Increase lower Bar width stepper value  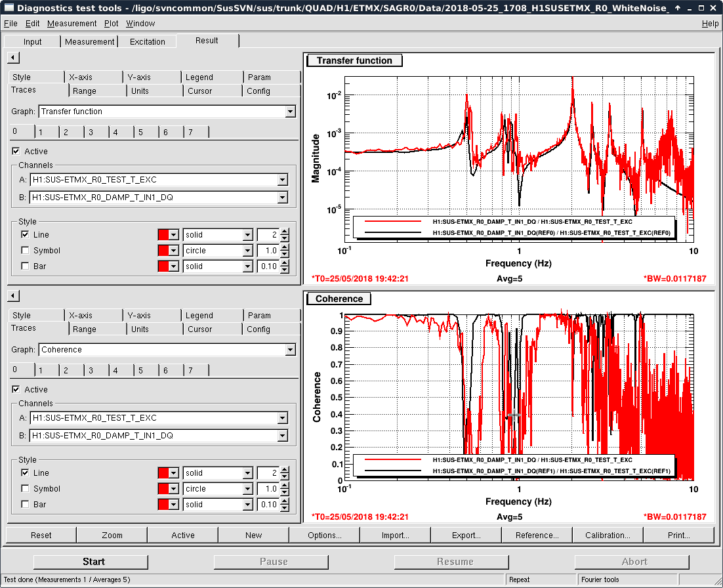pos(284,501)
